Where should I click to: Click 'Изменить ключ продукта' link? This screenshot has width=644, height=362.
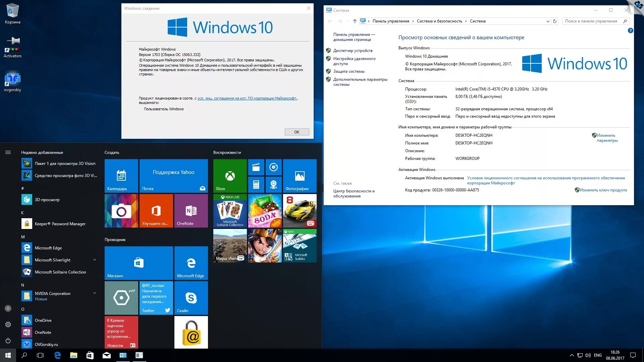[603, 190]
